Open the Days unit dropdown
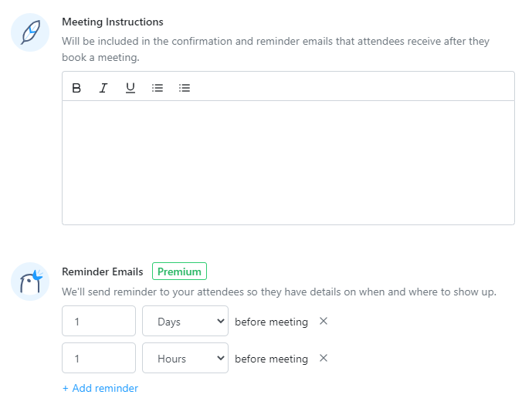This screenshot has height=408, width=532. tap(185, 322)
